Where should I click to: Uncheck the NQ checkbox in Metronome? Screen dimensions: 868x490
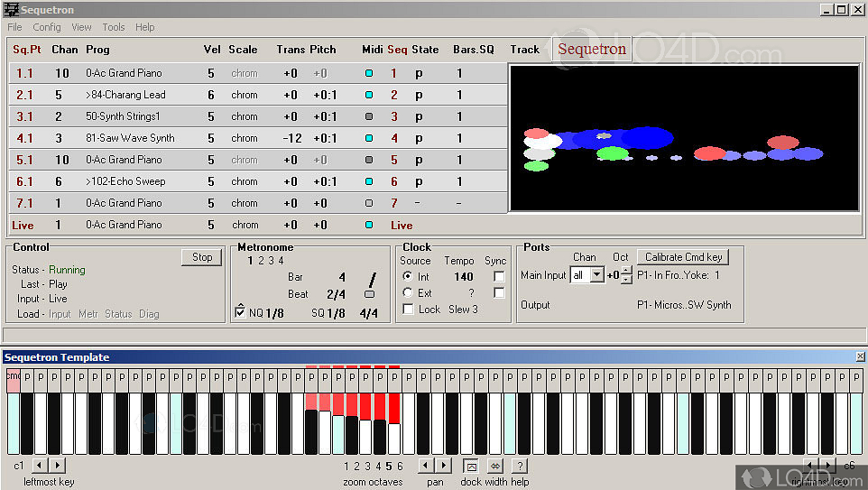[239, 312]
